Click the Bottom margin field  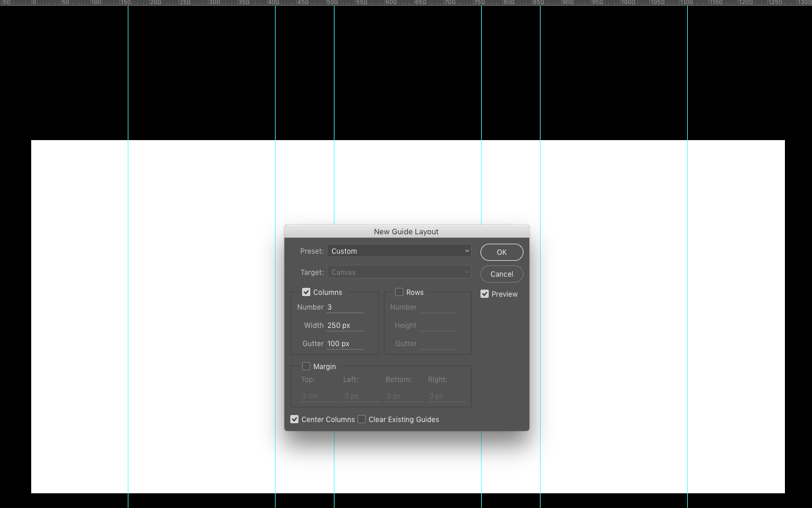[x=404, y=396]
